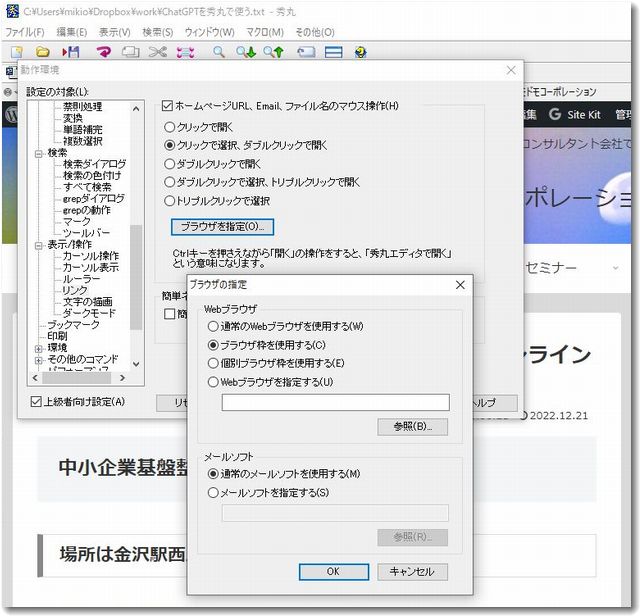The image size is (640, 616).
Task: Click the New file toolbar icon
Action: (17, 51)
